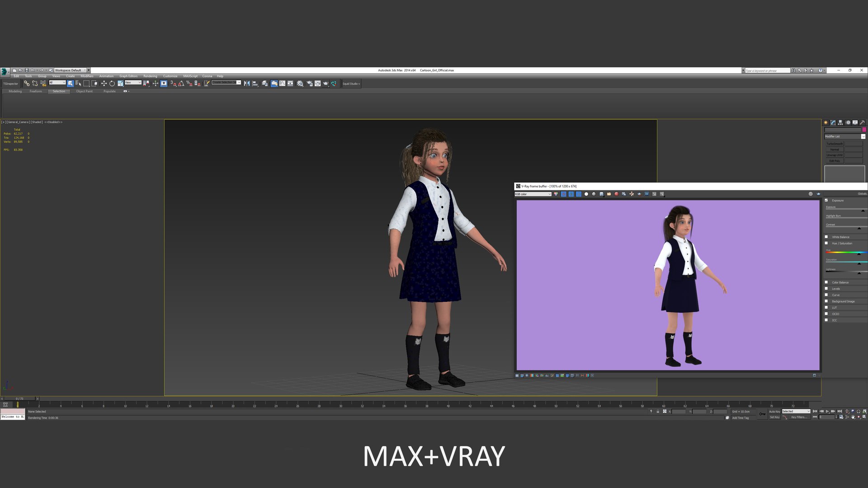The width and height of the screenshot is (868, 488).
Task: Click the Edit Poly modifier button
Action: coord(835,161)
